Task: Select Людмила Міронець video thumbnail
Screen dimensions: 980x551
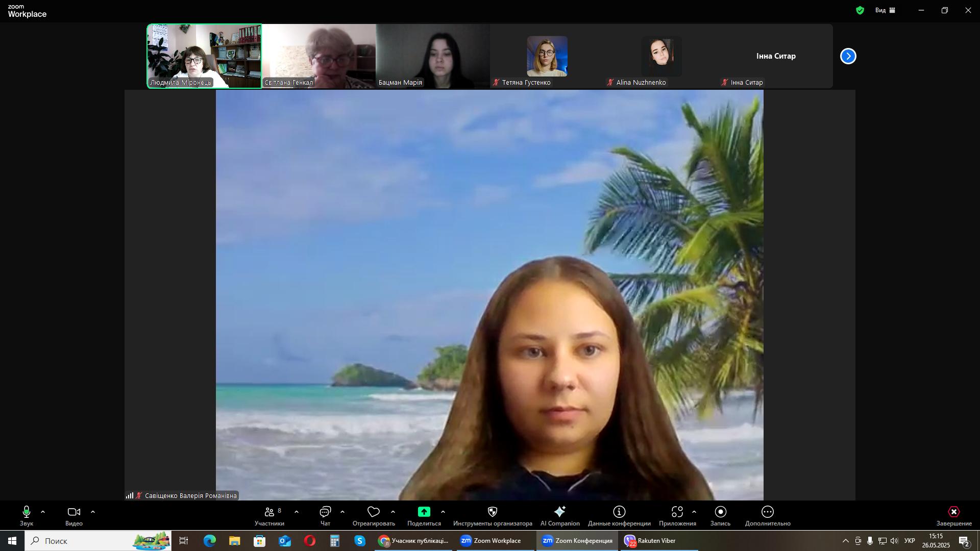Action: point(204,56)
